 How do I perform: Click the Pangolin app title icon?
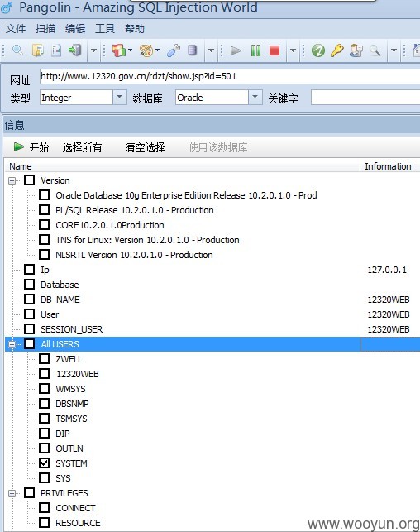(x=7, y=8)
